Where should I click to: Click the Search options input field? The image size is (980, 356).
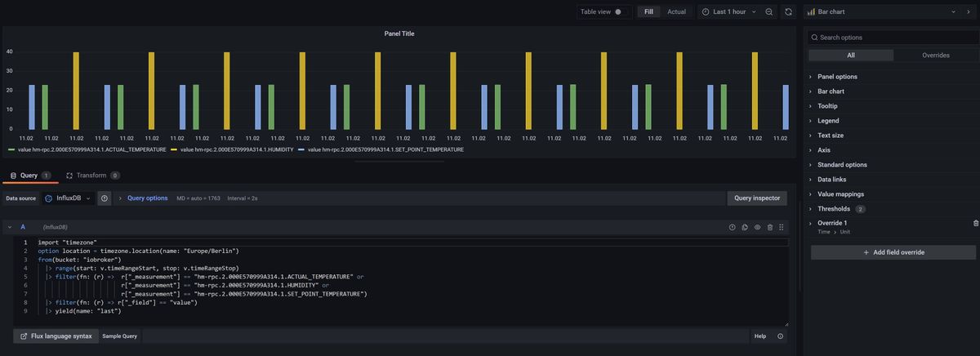coord(893,38)
